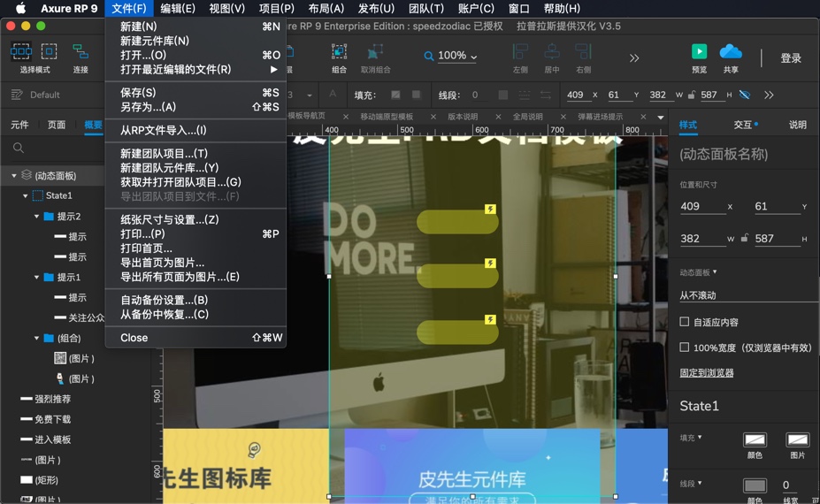Click the contained selection mode icon
Image resolution: width=820 pixels, height=504 pixels.
[x=50, y=52]
